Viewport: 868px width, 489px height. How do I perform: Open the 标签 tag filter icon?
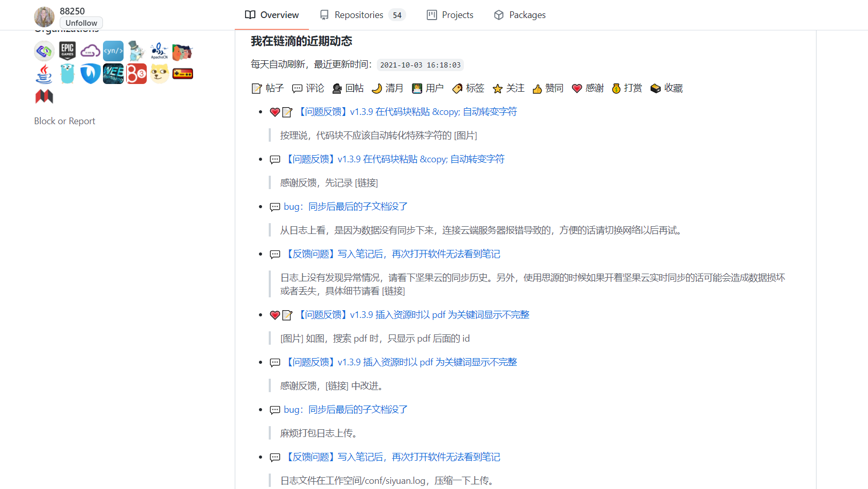457,88
